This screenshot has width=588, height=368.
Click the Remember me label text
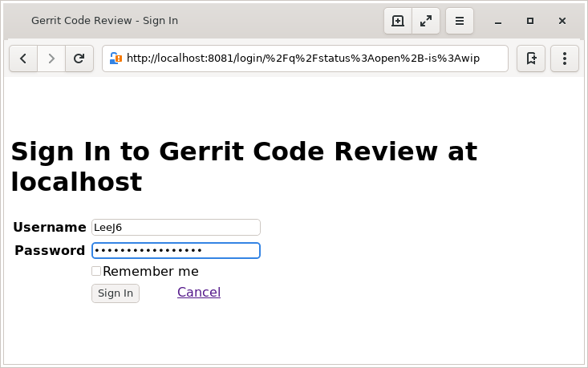pyautogui.click(x=151, y=271)
